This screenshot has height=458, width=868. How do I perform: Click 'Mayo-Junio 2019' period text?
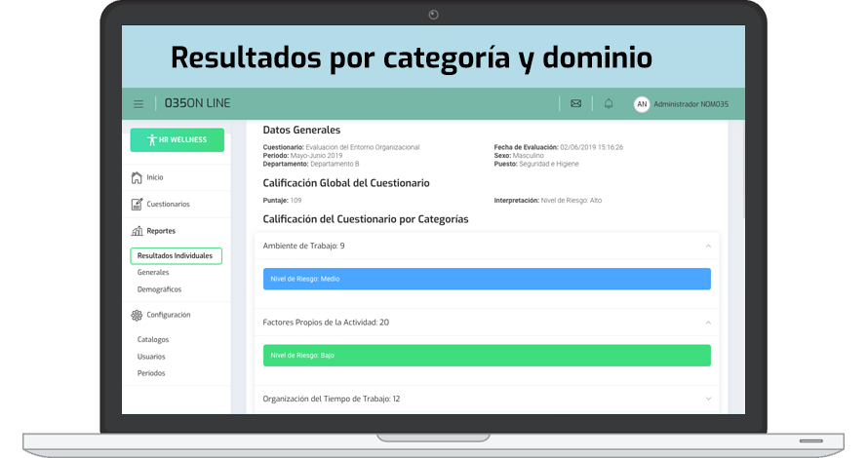[317, 156]
